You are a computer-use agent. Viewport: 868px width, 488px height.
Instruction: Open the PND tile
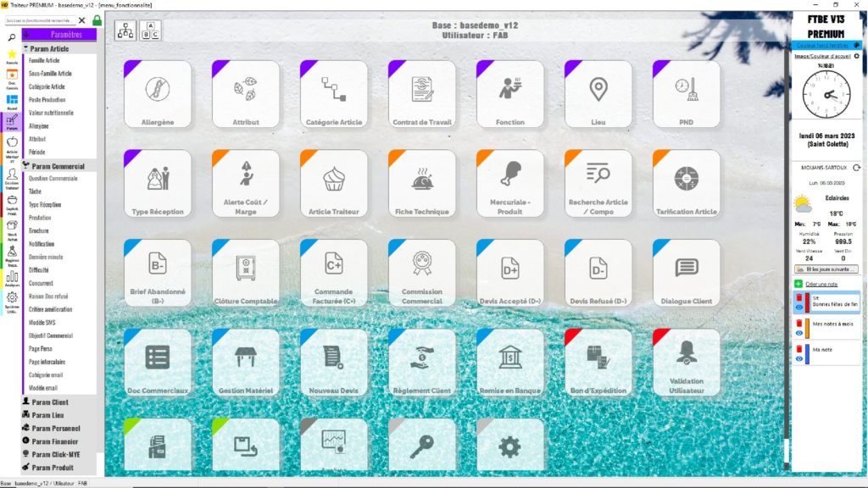[687, 94]
